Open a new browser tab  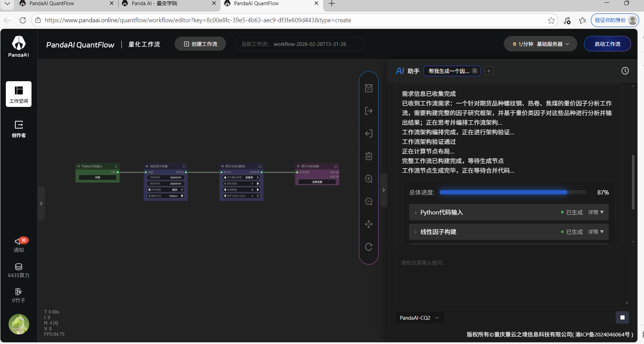332,3
